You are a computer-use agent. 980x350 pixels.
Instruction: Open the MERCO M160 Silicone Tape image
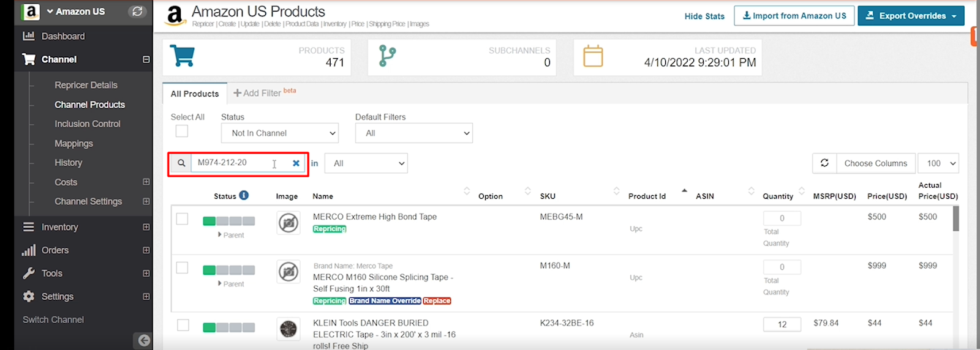click(x=288, y=272)
